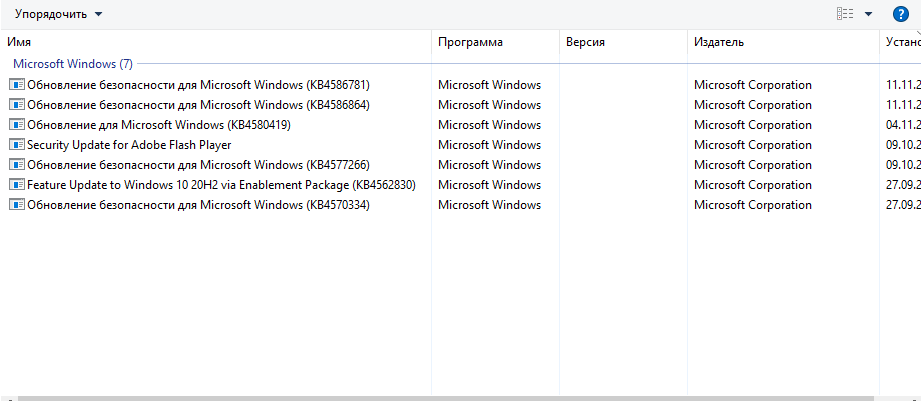Select Обновление для Microsoft Windows (KB4580419)
Image resolution: width=921 pixels, height=401 pixels.
point(159,124)
